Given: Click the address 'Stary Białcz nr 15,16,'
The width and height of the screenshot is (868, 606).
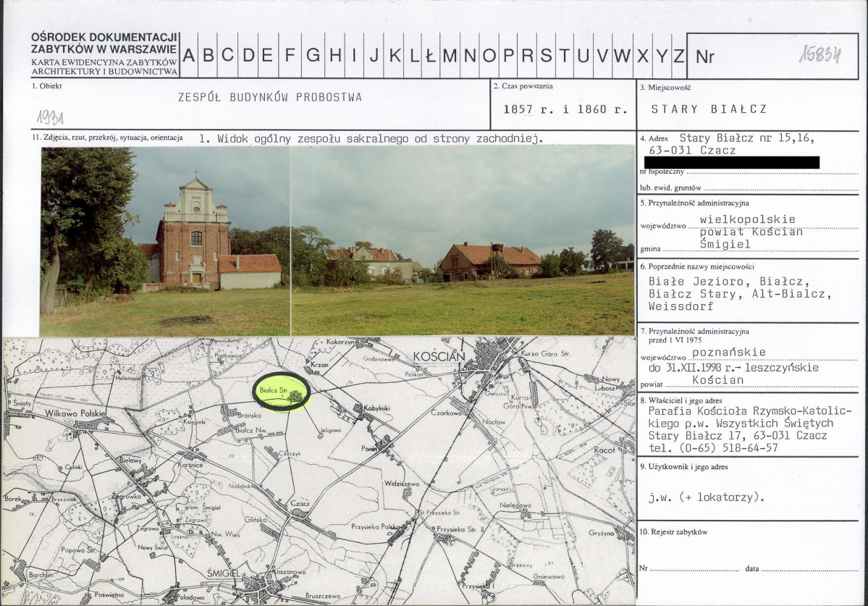Looking at the screenshot, I should point(747,138).
